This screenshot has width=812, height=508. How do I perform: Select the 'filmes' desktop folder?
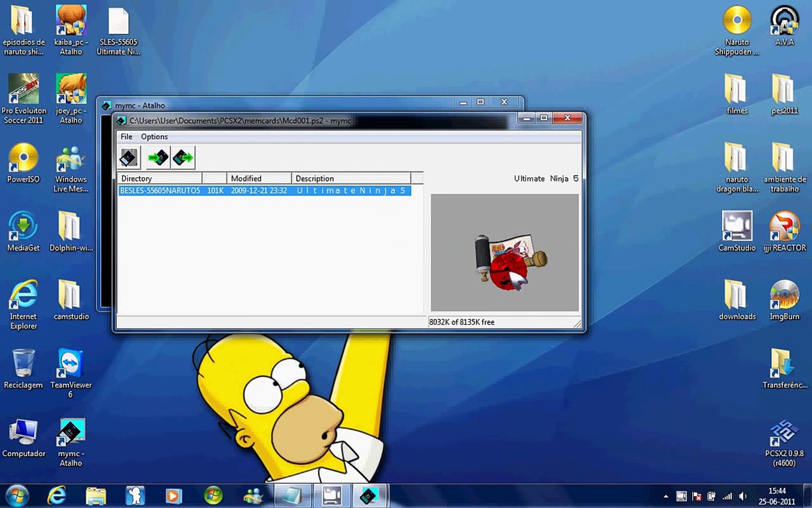(737, 95)
